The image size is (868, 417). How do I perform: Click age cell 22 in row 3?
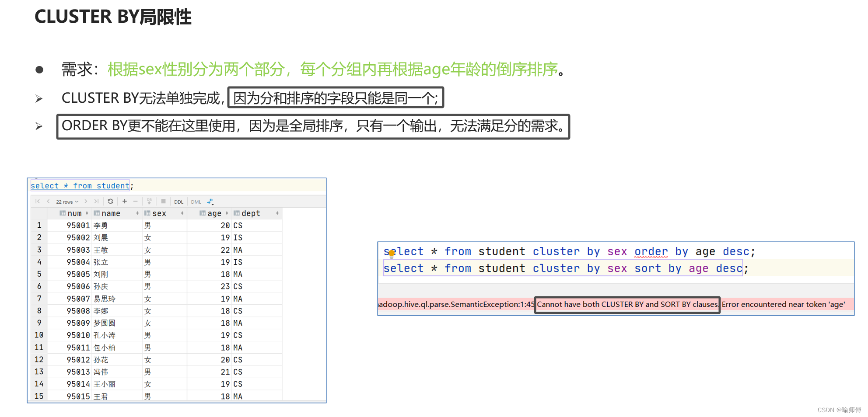[210, 250]
